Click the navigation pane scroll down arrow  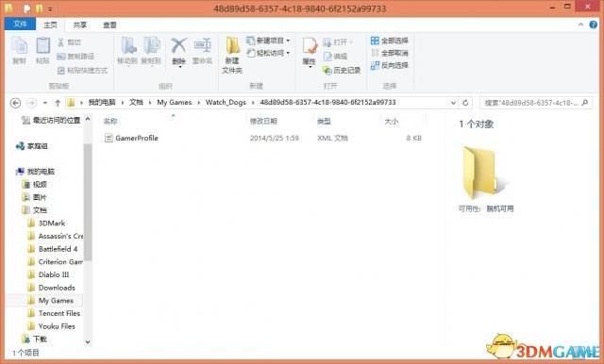point(88,341)
